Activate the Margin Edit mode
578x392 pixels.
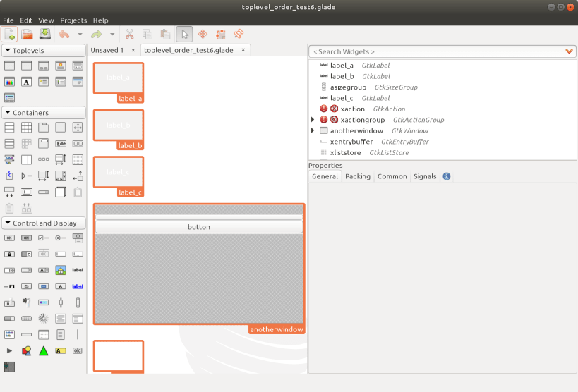[220, 35]
